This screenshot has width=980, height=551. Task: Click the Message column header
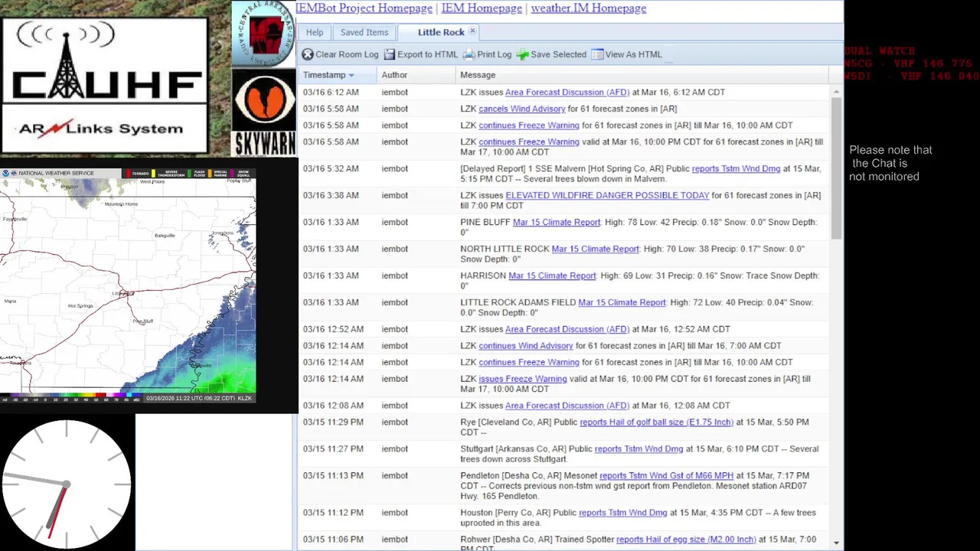(x=642, y=75)
